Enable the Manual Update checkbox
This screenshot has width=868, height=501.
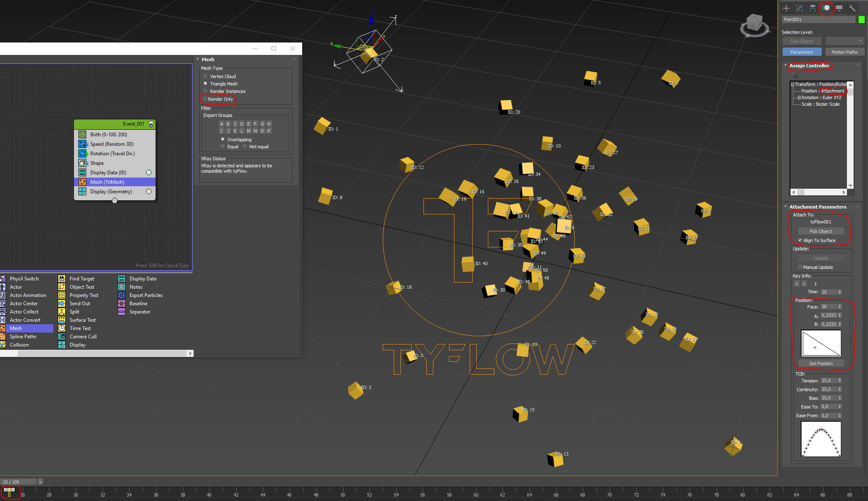pos(800,267)
